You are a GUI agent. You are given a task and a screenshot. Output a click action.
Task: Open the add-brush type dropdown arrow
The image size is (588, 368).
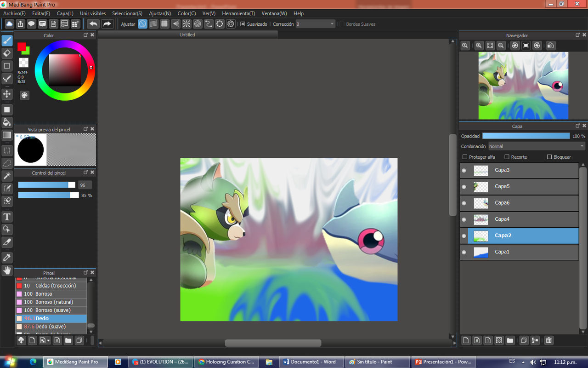click(x=48, y=341)
